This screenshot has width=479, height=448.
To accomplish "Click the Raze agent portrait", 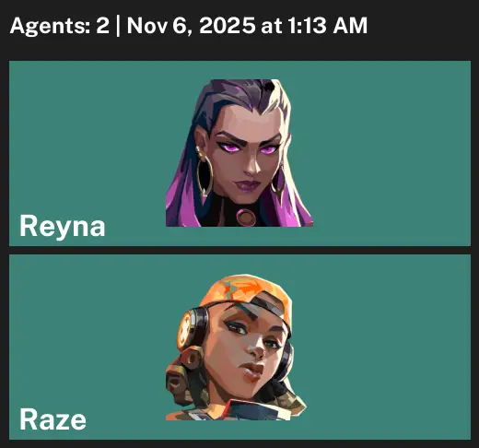I will (x=236, y=348).
